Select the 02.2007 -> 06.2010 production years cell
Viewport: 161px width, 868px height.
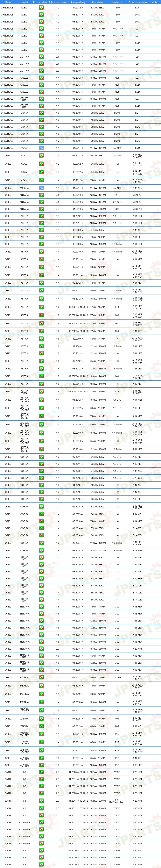pyautogui.click(x=78, y=331)
